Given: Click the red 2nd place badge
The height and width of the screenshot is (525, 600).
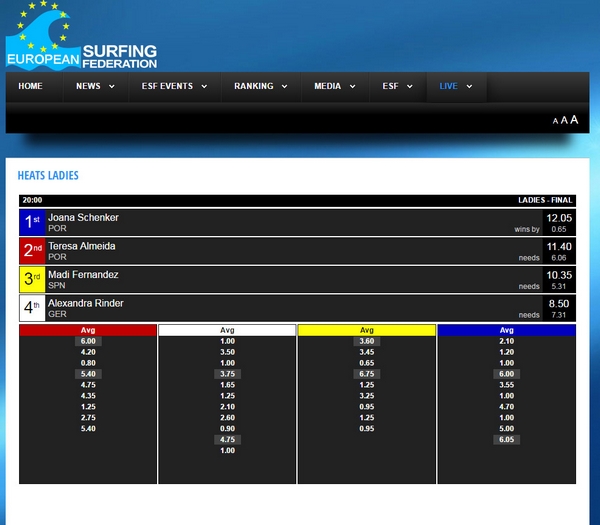Looking at the screenshot, I should (x=32, y=251).
